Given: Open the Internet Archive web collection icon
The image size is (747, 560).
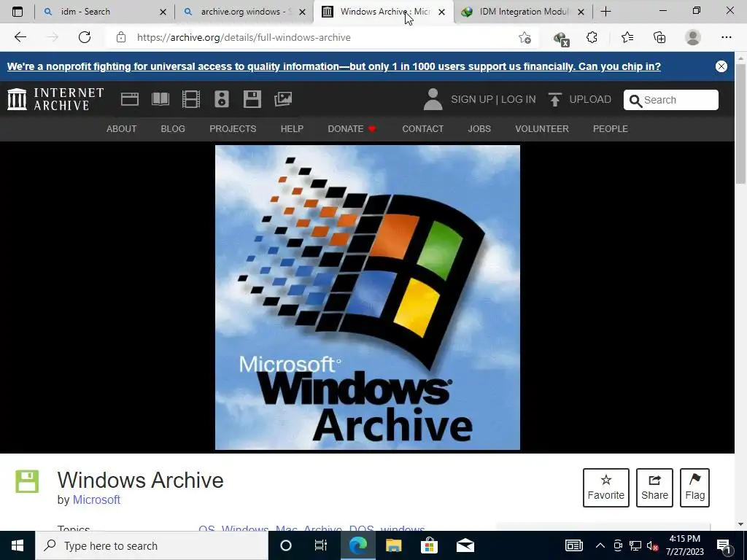Looking at the screenshot, I should (x=130, y=99).
